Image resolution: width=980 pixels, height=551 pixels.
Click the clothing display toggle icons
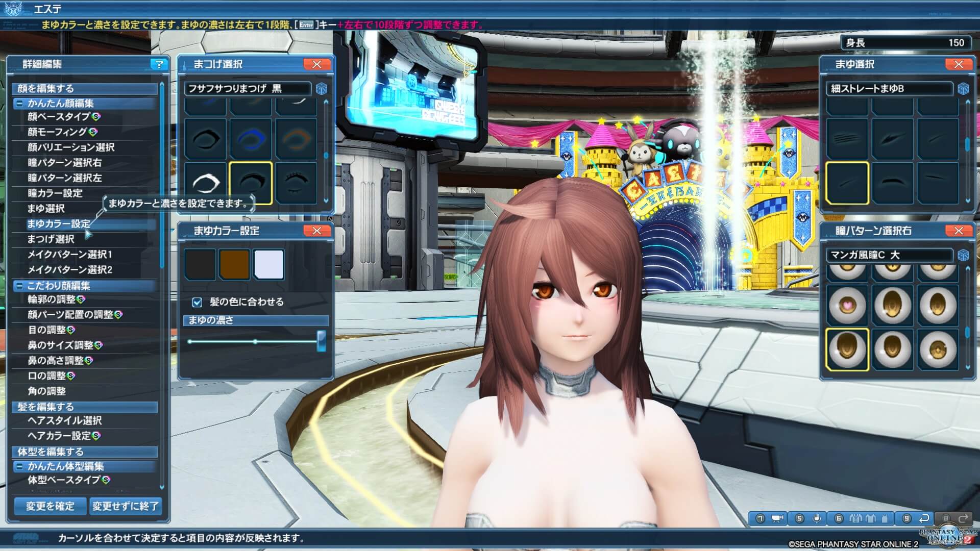tap(871, 518)
